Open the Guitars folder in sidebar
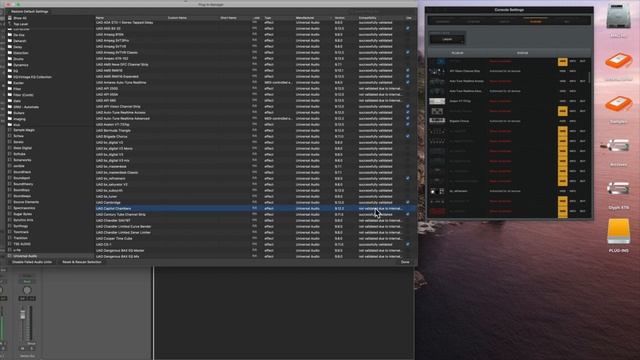Image resolution: width=640 pixels, height=360 pixels. (19, 113)
